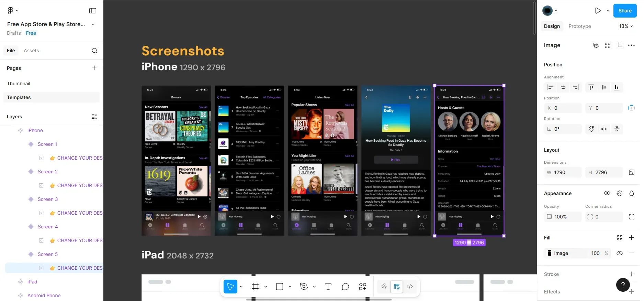Open the Image fill swatch thumbnail

tap(550, 253)
